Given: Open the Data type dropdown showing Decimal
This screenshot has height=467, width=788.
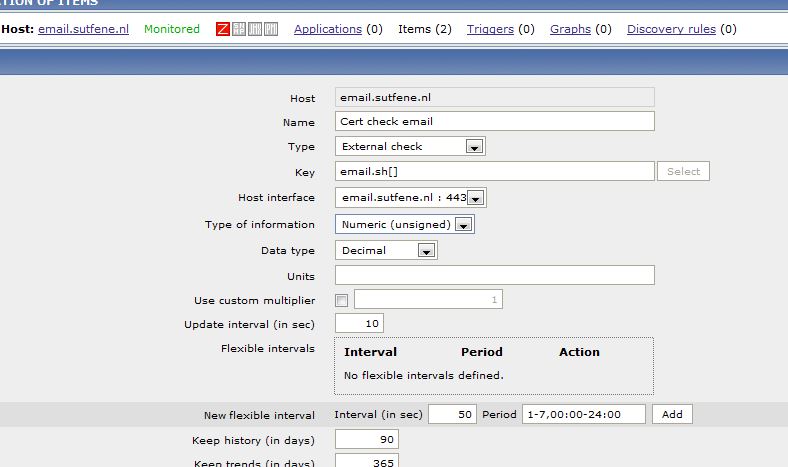Looking at the screenshot, I should click(x=386, y=250).
